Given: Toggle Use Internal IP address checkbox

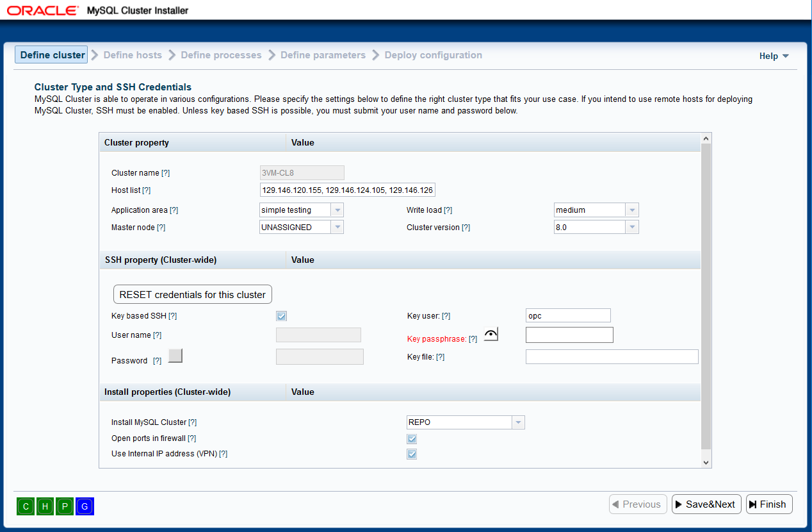Looking at the screenshot, I should [x=412, y=454].
